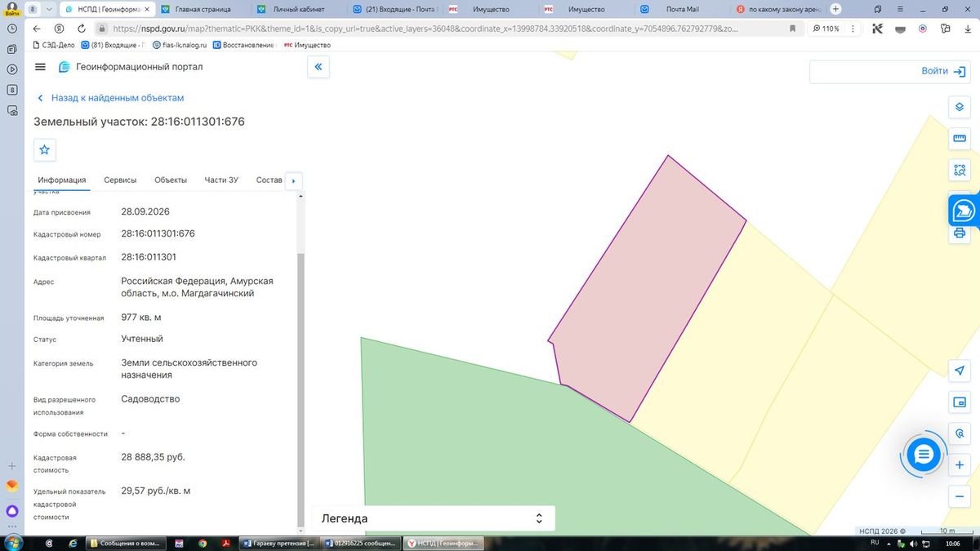This screenshot has height=551, width=980.
Task: Switch to the Части ЗУ tab
Action: click(x=221, y=180)
